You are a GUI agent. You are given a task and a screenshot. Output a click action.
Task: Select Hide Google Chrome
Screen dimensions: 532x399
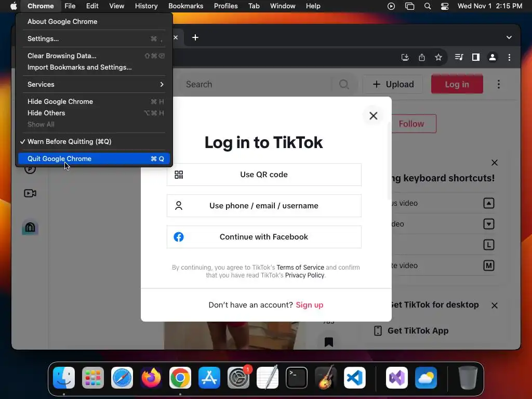coord(94,101)
